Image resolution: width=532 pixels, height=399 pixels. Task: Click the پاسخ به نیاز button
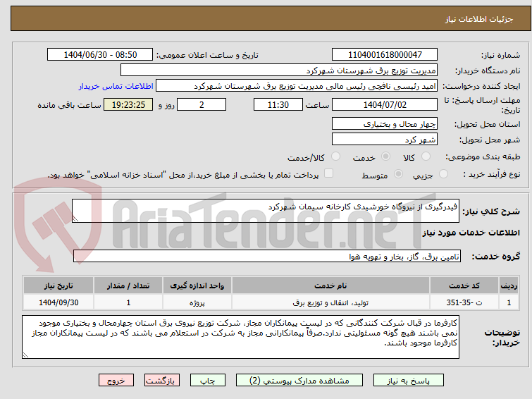pyautogui.click(x=409, y=381)
